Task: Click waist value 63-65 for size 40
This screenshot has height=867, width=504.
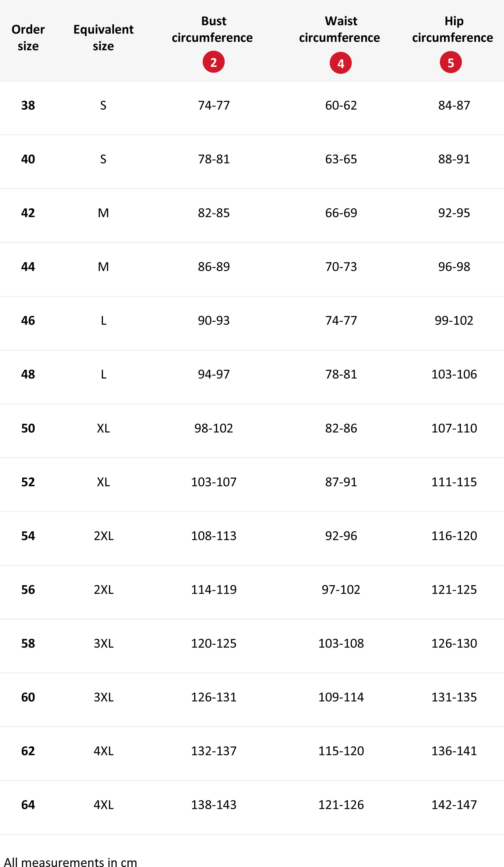Action: point(341,159)
